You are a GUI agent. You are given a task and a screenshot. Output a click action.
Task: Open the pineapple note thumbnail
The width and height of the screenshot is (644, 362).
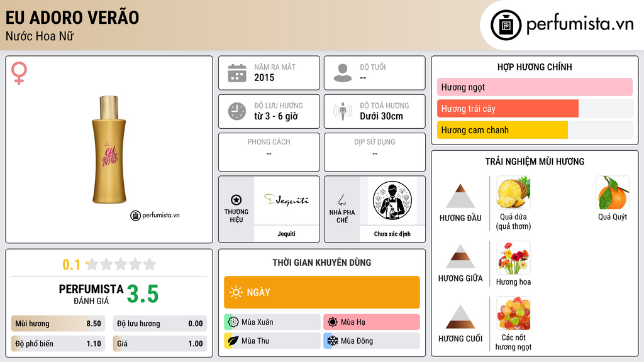(x=513, y=192)
